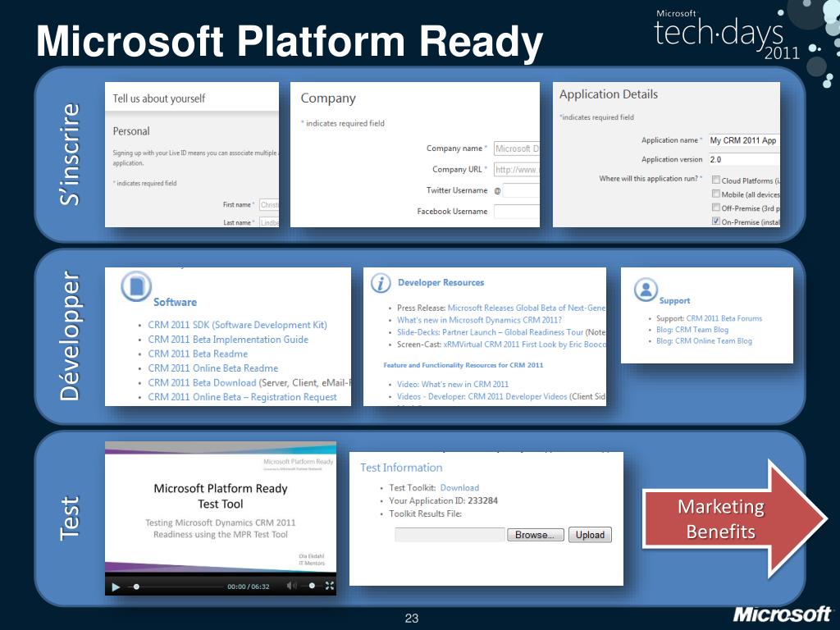This screenshot has height=630, width=840.
Task: Click the Tell us about yourself heading
Action: tap(159, 98)
